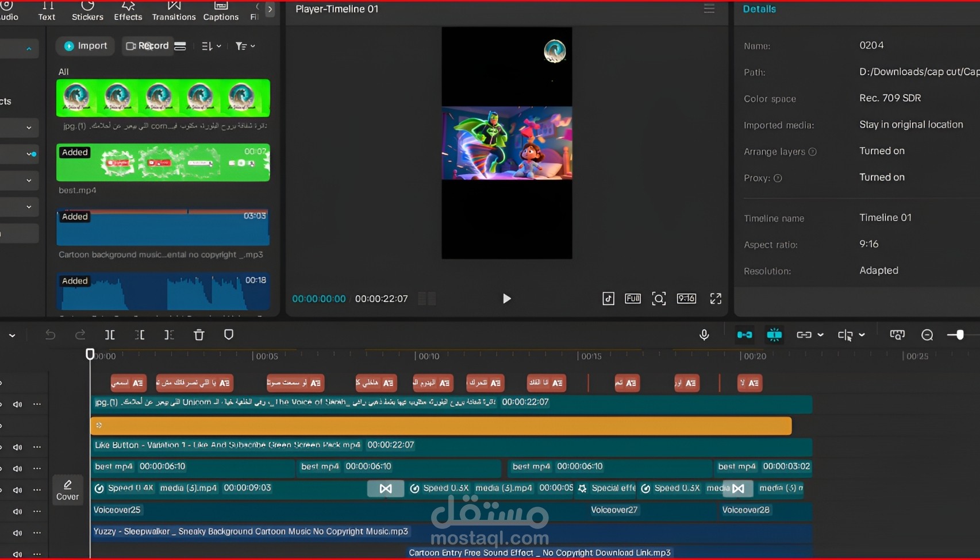The width and height of the screenshot is (980, 560).
Task: Toggle Full quality preview button
Action: click(x=633, y=299)
